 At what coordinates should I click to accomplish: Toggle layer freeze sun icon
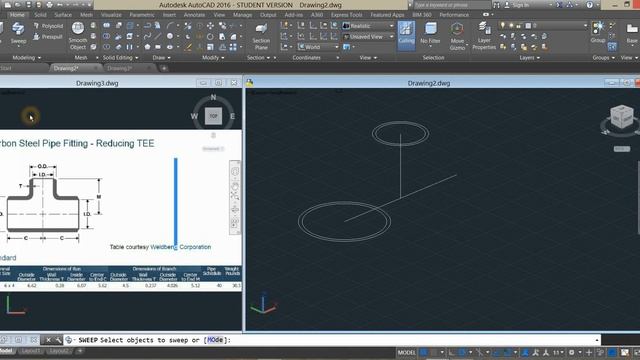[511, 26]
